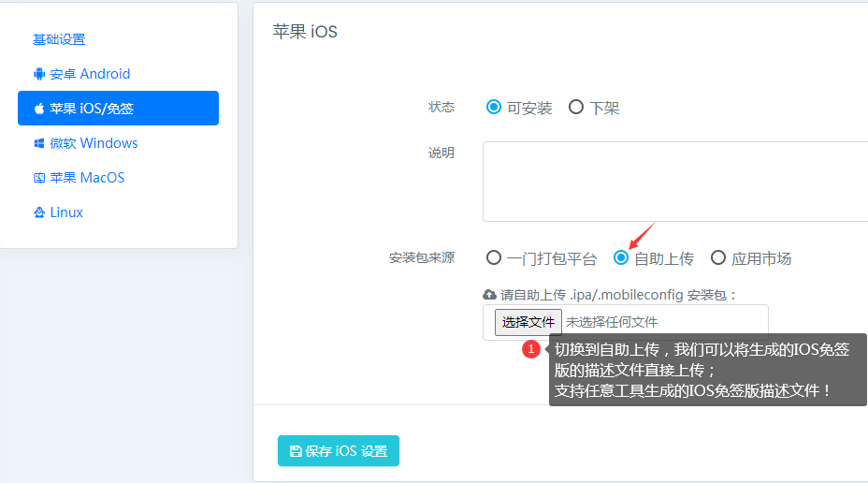The height and width of the screenshot is (483, 868).
Task: Choose 应用市场 as package source
Action: [x=718, y=257]
